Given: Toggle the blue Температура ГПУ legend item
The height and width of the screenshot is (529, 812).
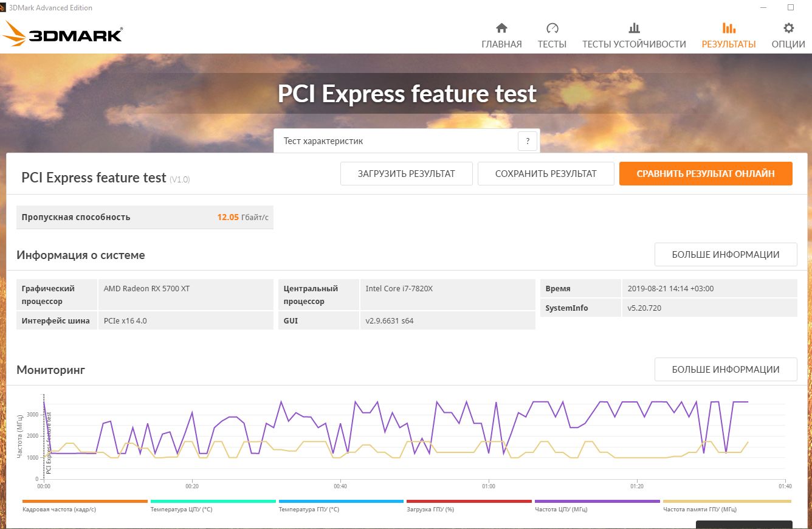Looking at the screenshot, I should (x=341, y=505).
